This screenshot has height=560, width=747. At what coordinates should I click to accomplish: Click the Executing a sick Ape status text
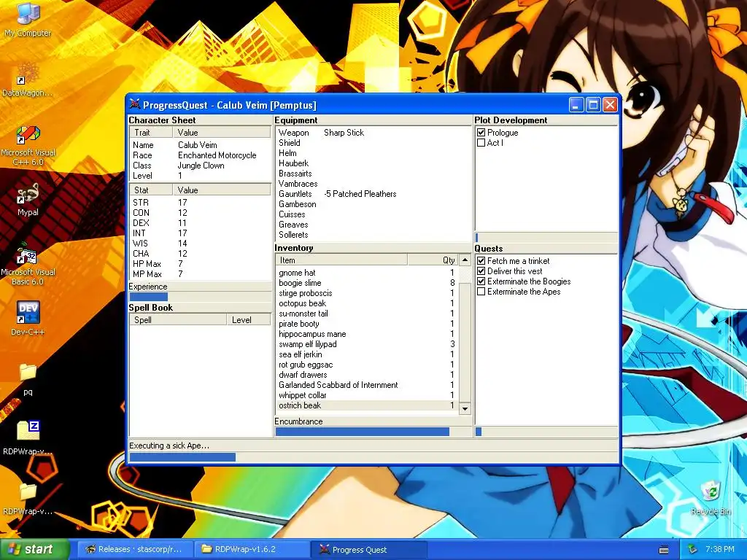tap(169, 446)
